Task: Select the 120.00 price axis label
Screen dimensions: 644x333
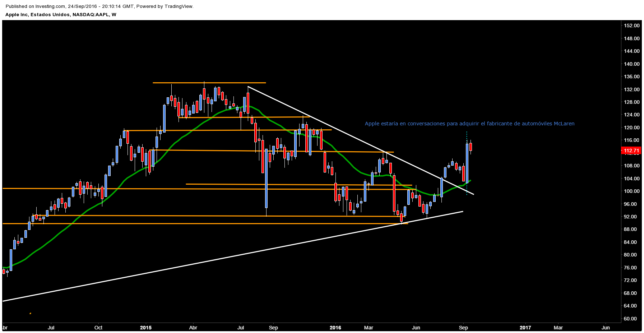Action: click(x=631, y=128)
